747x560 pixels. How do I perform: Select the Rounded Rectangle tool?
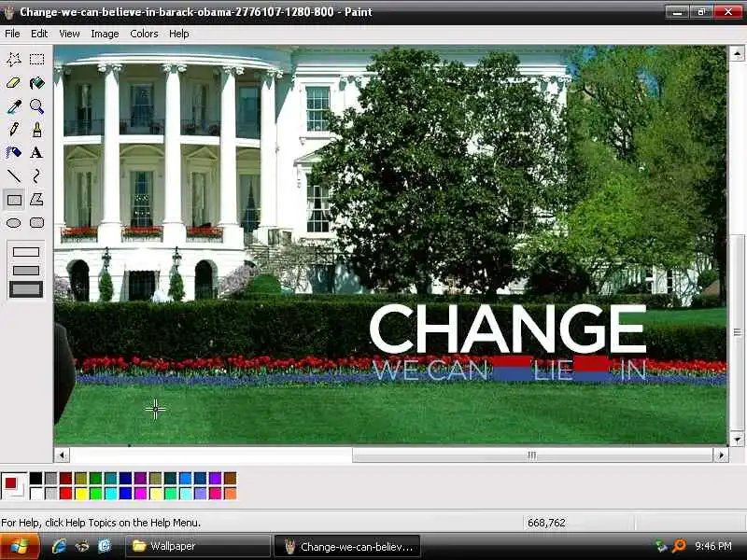[36, 222]
